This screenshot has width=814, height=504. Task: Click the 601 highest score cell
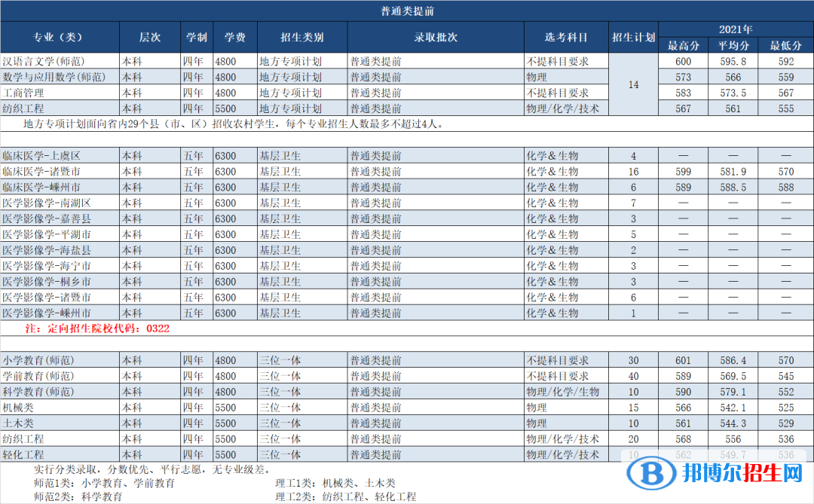pos(683,360)
